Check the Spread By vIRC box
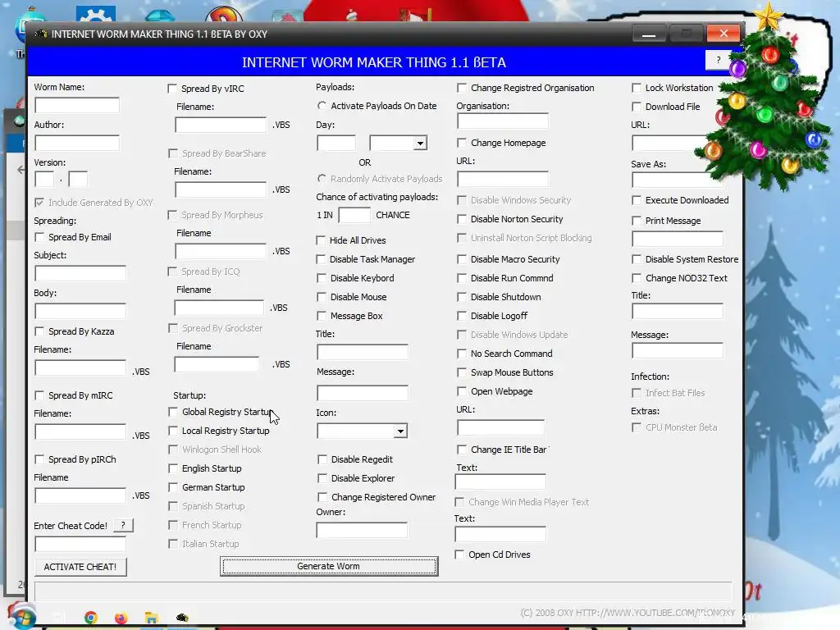Viewport: 840px width, 630px height. [172, 89]
